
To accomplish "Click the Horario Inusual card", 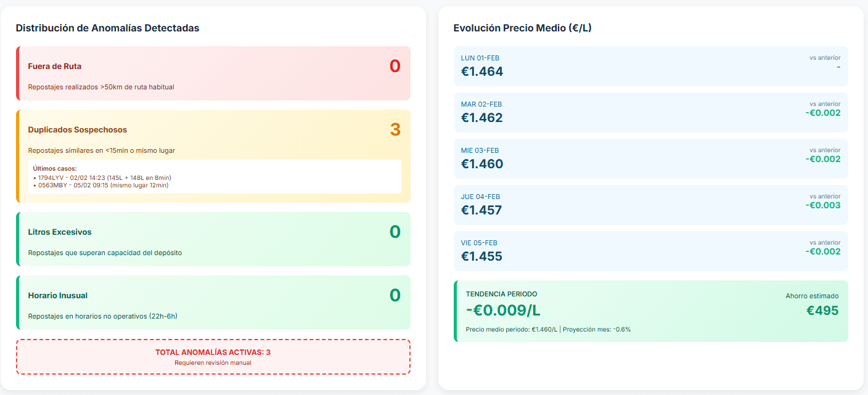I will click(213, 303).
